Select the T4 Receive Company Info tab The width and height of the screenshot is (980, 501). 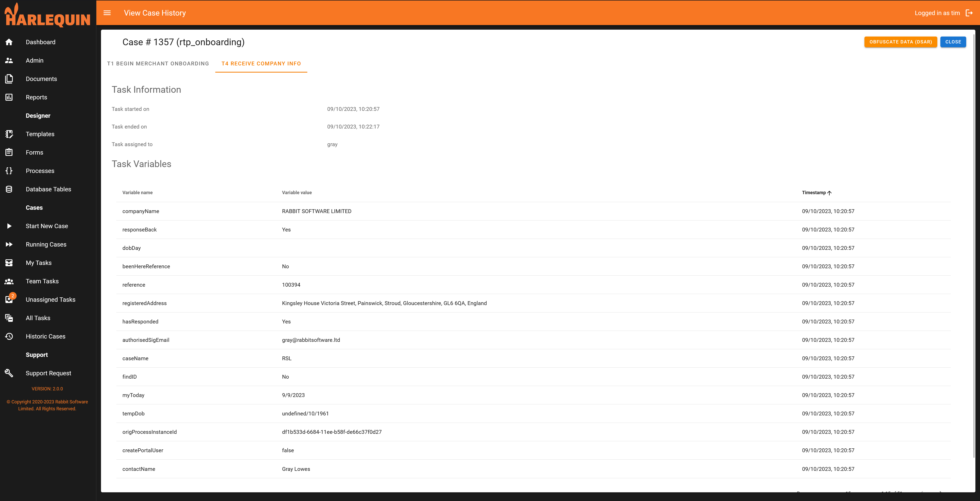point(261,63)
